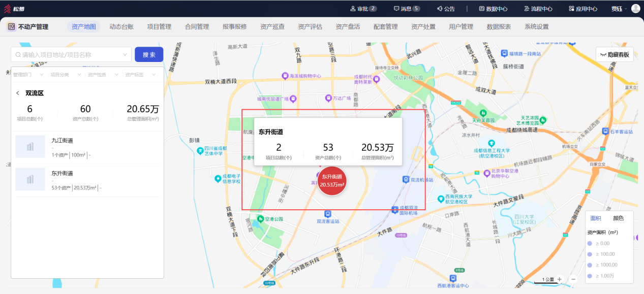
Task: Open the 系统设置 tab
Action: click(x=537, y=27)
